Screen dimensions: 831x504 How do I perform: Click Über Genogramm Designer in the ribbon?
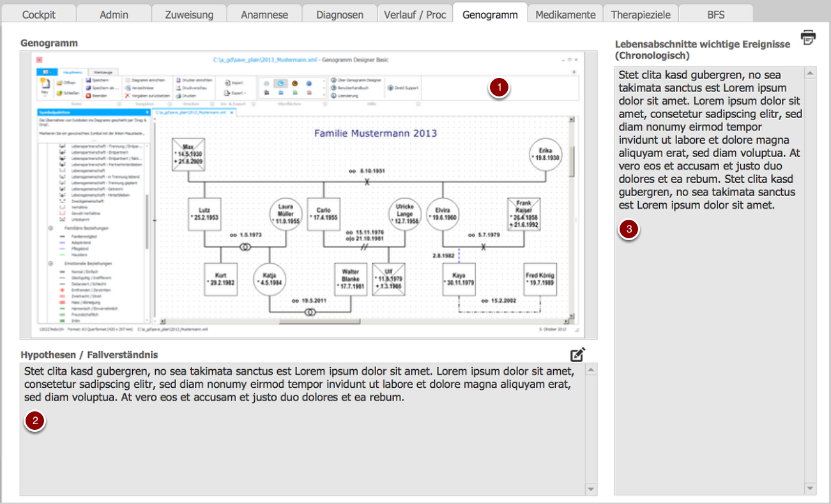pyautogui.click(x=356, y=80)
